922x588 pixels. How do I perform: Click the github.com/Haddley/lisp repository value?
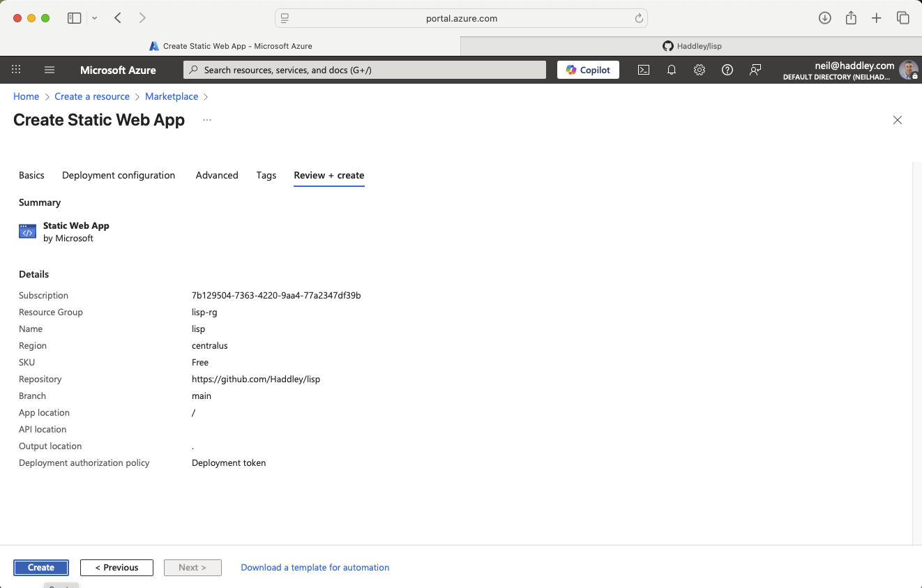coord(256,379)
